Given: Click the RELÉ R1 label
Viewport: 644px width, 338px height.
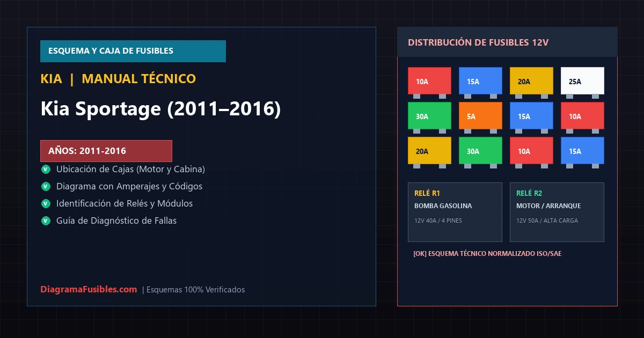Looking at the screenshot, I should [427, 193].
